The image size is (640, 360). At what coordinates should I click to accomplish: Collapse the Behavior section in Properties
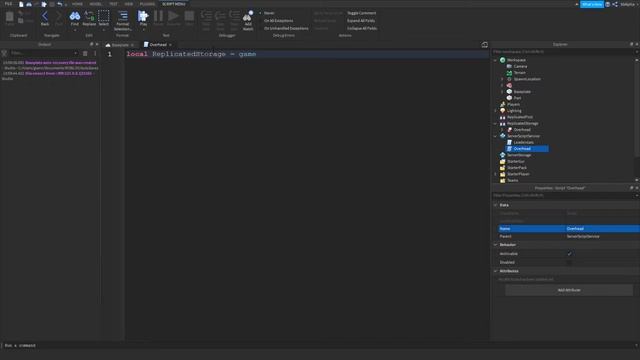[496, 244]
